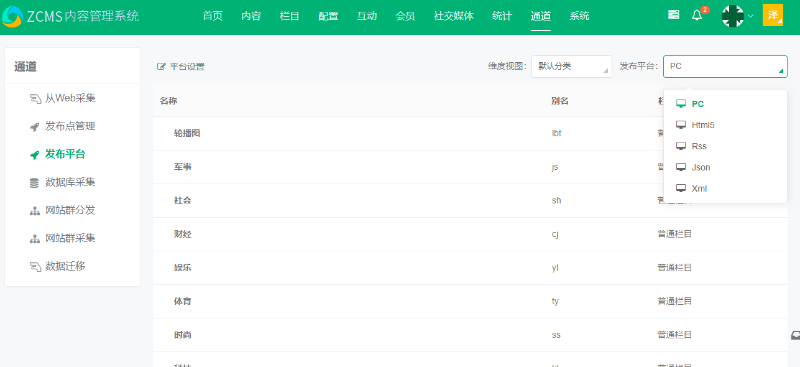Click alias cell yl

pos(555,268)
